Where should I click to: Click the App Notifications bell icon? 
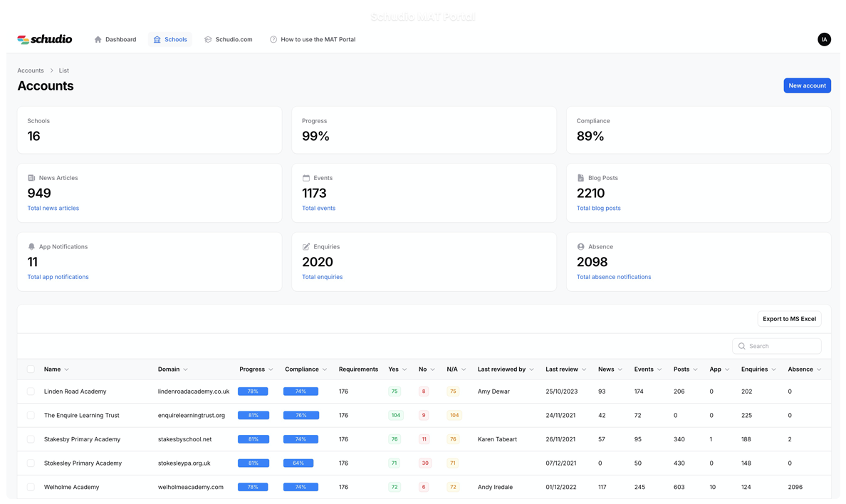(31, 246)
